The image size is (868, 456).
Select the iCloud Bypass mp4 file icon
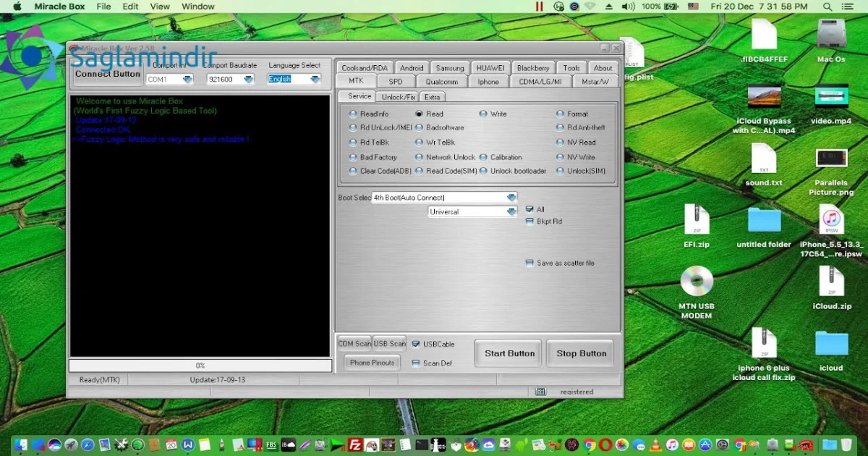764,97
